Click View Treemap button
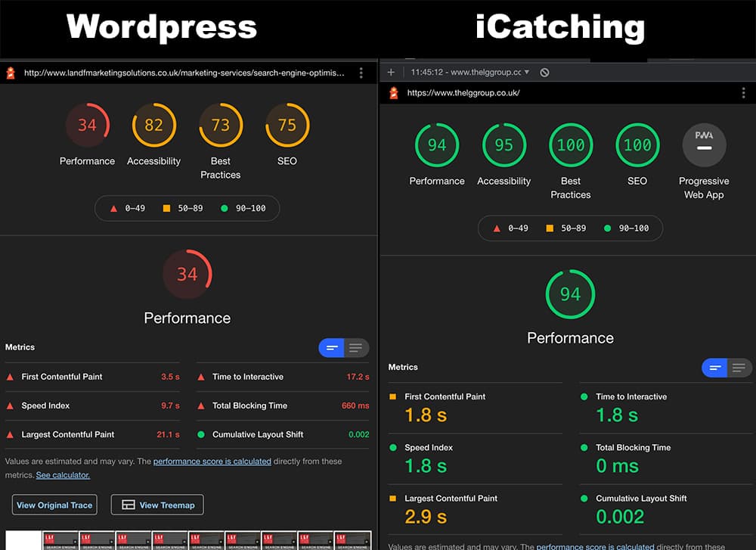This screenshot has height=550, width=756. point(157,505)
